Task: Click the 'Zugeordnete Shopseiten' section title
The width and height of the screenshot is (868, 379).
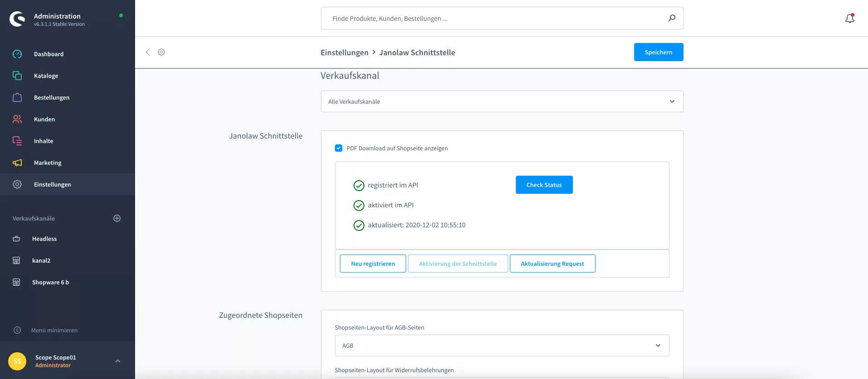Action: [x=261, y=315]
